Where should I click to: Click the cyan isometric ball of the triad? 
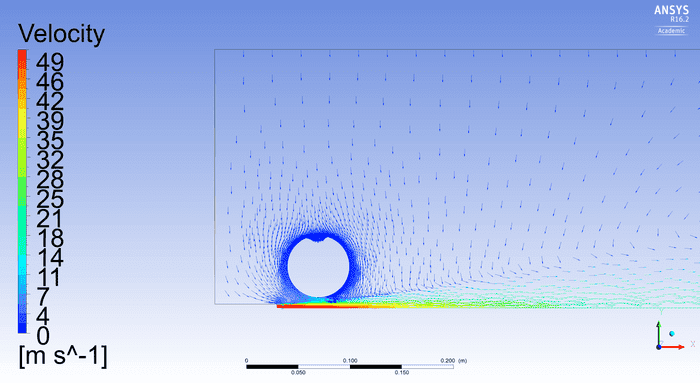tap(671, 333)
